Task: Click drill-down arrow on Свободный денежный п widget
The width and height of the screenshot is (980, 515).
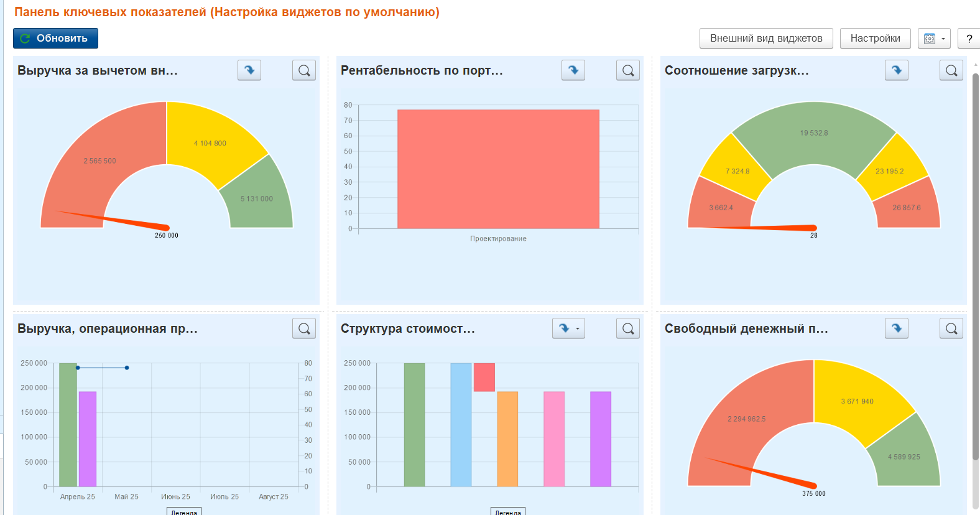Action: (897, 328)
